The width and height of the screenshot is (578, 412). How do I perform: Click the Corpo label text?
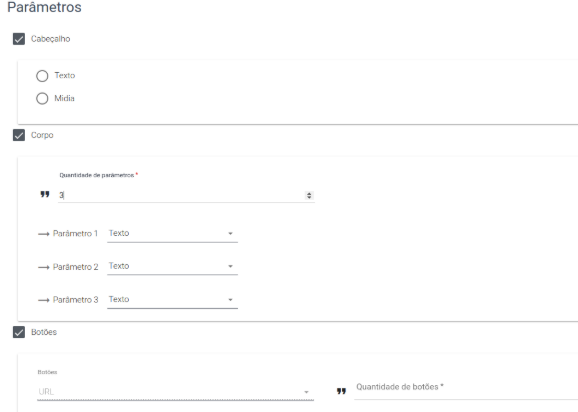tap(42, 135)
